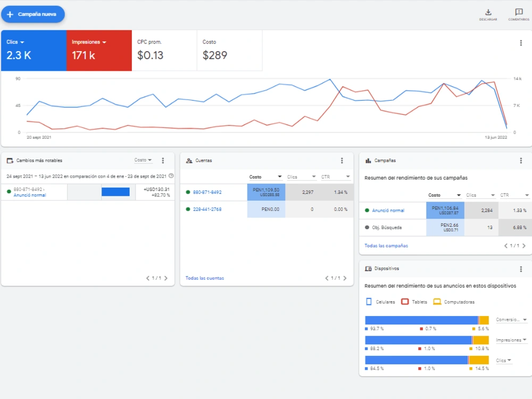Image resolution: width=532 pixels, height=399 pixels.
Task: Open the Clics metric dropdown
Action: pos(15,42)
